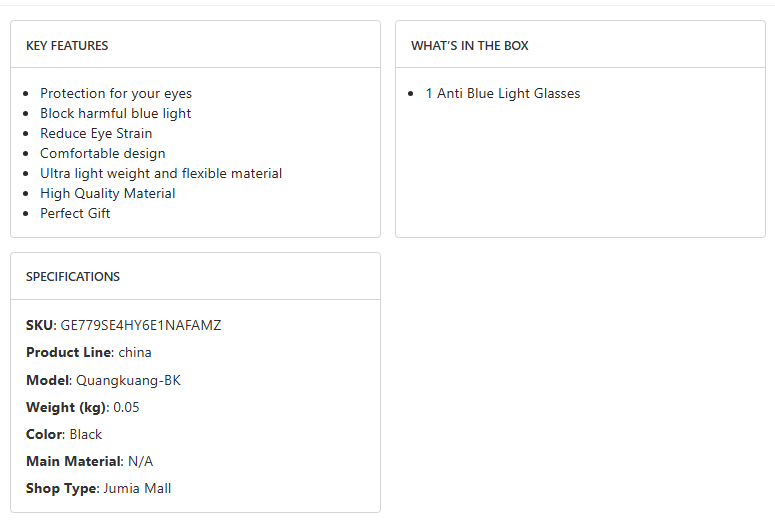Click the bold 'Model' label
775x522 pixels.
[x=47, y=380]
